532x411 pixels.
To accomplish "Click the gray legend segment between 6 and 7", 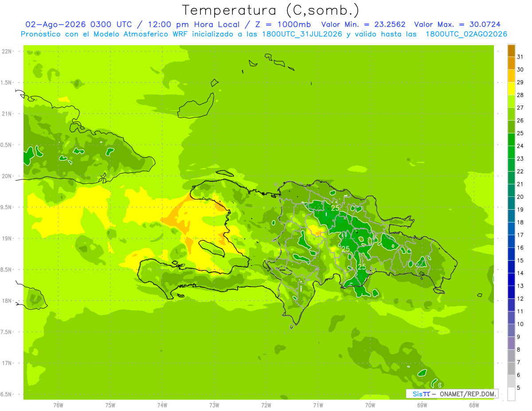I will pyautogui.click(x=511, y=368).
